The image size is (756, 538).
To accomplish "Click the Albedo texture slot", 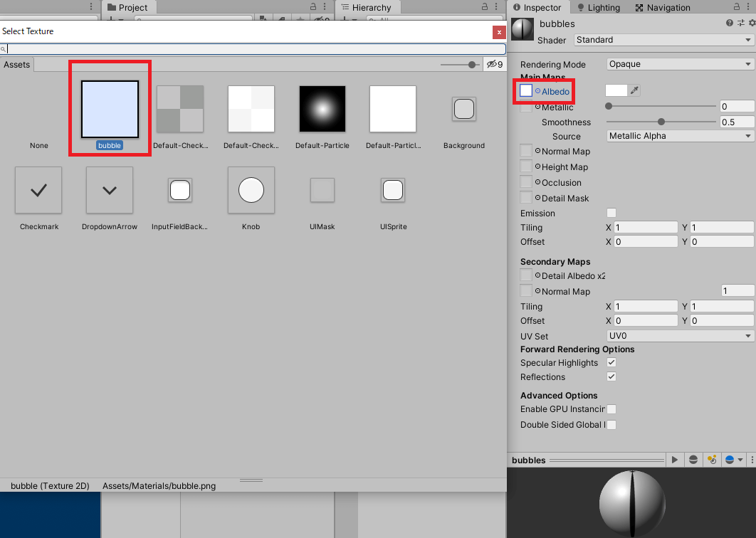I will pyautogui.click(x=526, y=90).
